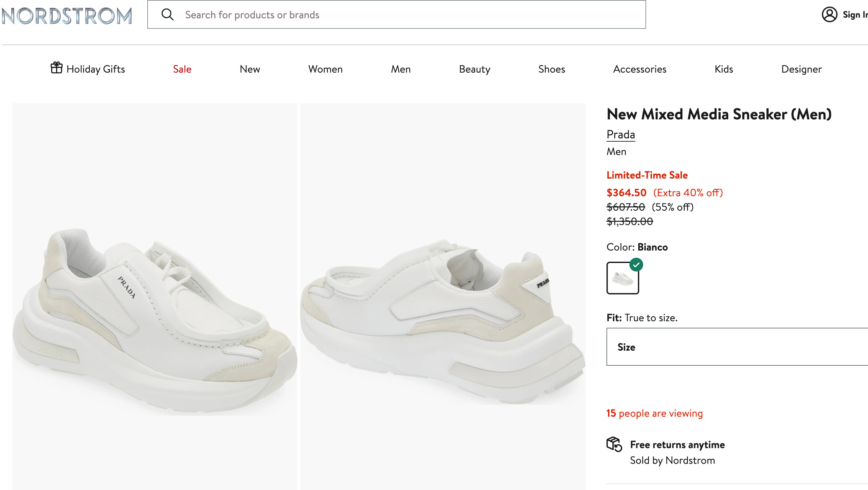Select the Bianco color swatch

[x=622, y=278]
